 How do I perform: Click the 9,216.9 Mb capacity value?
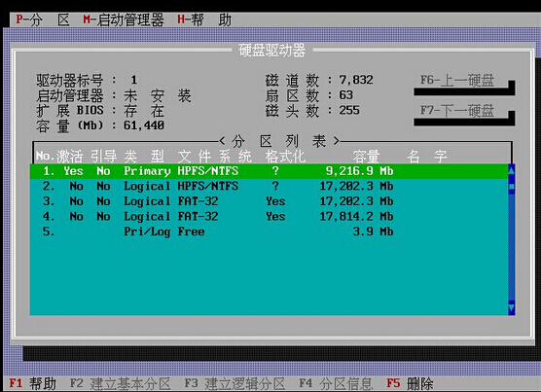tap(359, 171)
